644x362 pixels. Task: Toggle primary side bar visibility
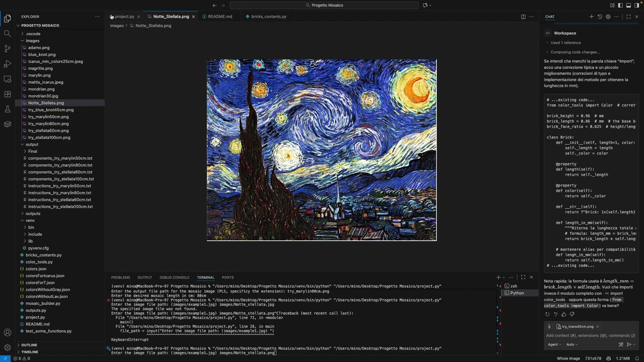[x=620, y=5]
